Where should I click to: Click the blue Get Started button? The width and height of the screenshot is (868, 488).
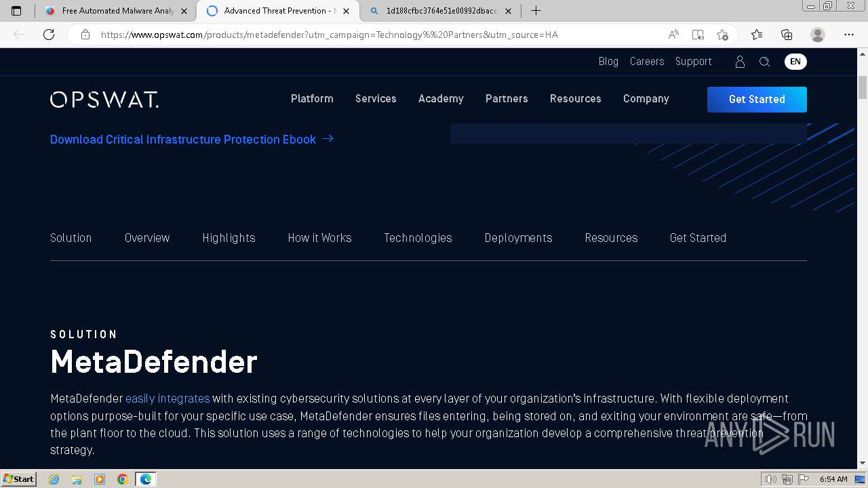[757, 100]
